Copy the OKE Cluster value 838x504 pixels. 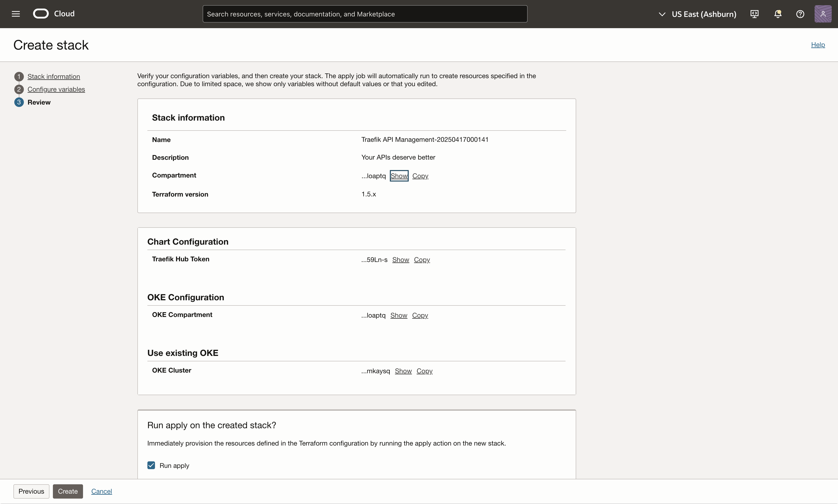424,371
